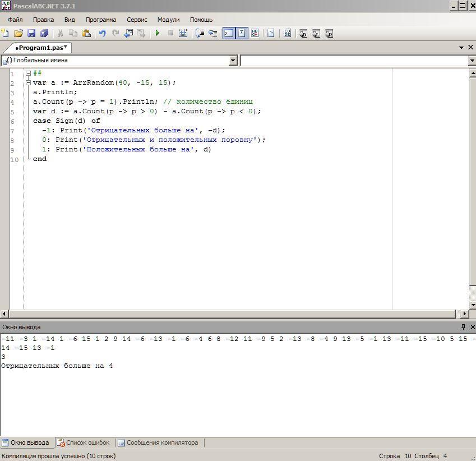Pin the Окно вывода panel
This screenshot has height=461, width=476.
click(463, 327)
